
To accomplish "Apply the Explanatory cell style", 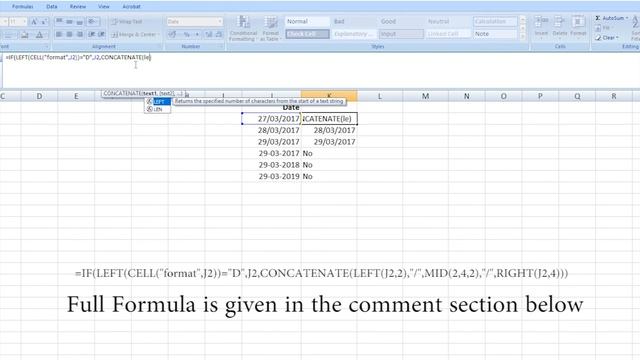I will (354, 34).
